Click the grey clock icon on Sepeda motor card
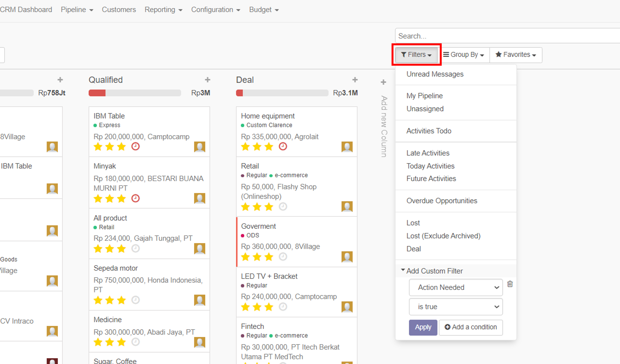 pyautogui.click(x=136, y=300)
